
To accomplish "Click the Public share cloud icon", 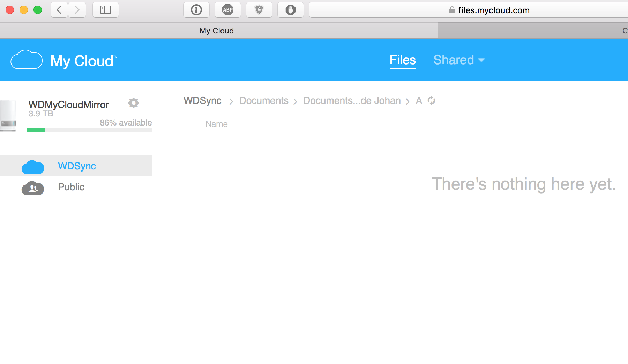I will [x=33, y=188].
